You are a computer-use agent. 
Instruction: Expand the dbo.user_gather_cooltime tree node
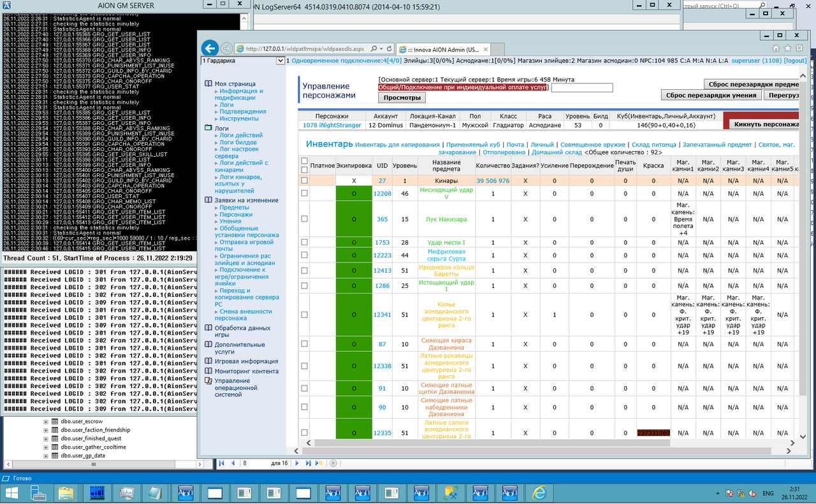46,447
